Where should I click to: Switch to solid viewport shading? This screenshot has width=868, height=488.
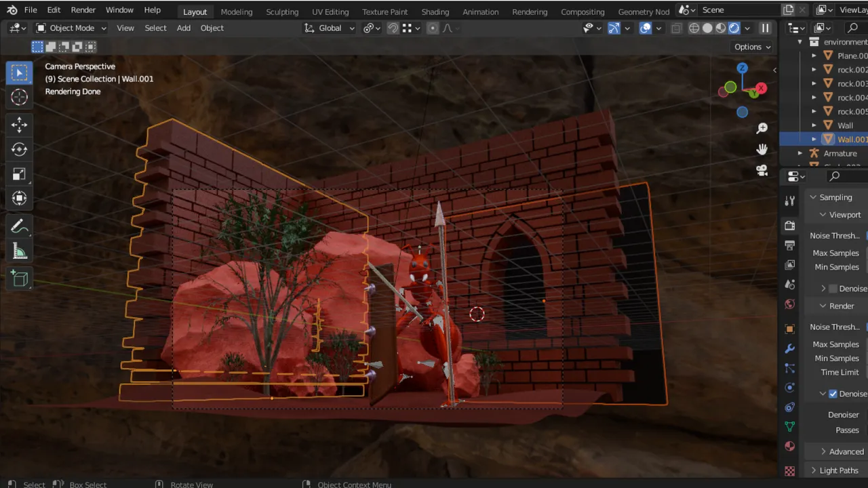pyautogui.click(x=707, y=28)
